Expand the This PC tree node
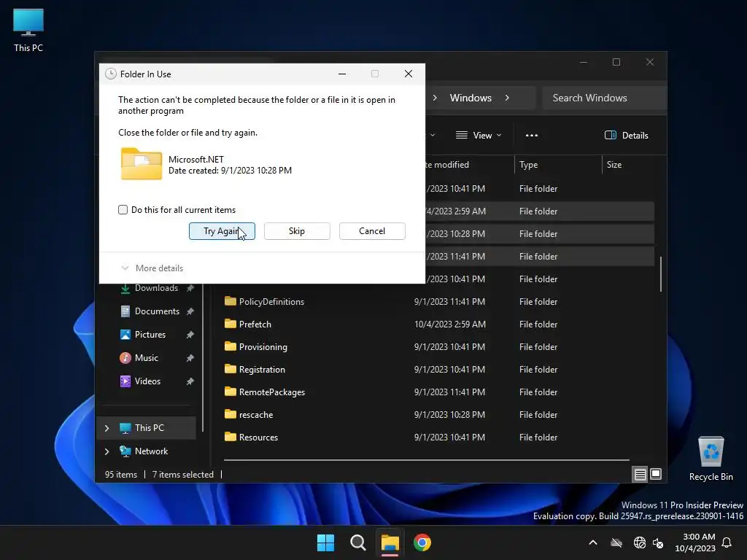747x560 pixels. [x=107, y=428]
